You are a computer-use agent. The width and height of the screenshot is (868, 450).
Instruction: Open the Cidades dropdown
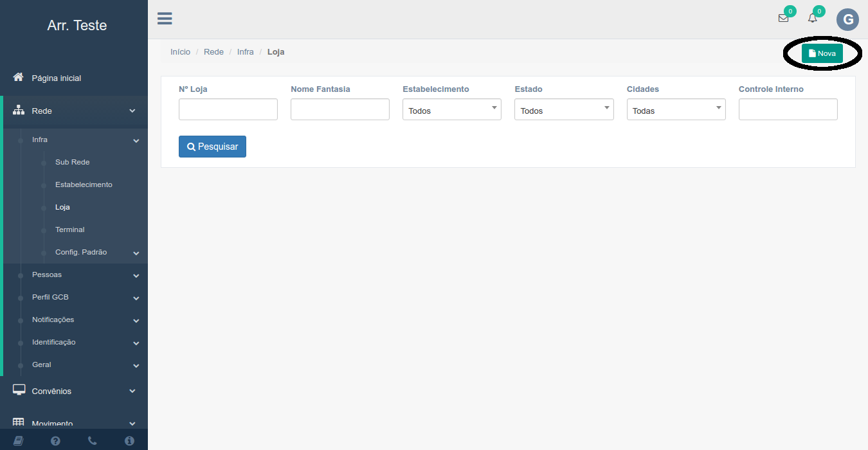point(676,110)
